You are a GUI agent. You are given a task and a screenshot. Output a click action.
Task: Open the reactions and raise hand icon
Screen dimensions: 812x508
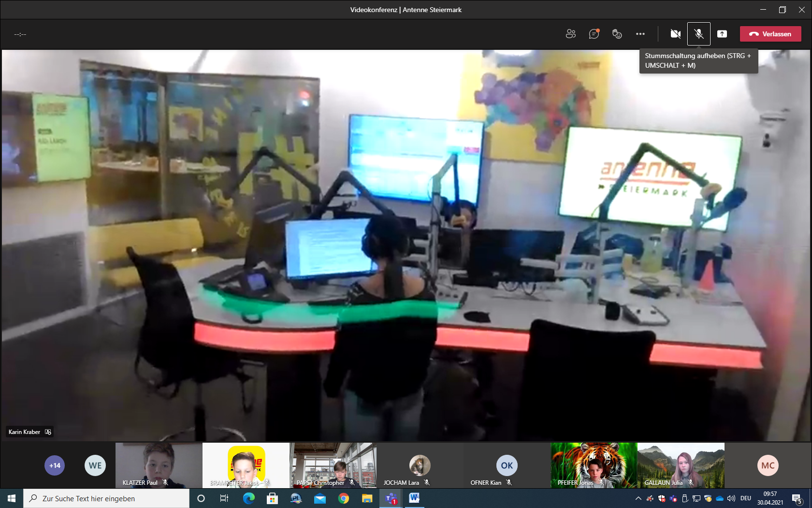pos(617,34)
